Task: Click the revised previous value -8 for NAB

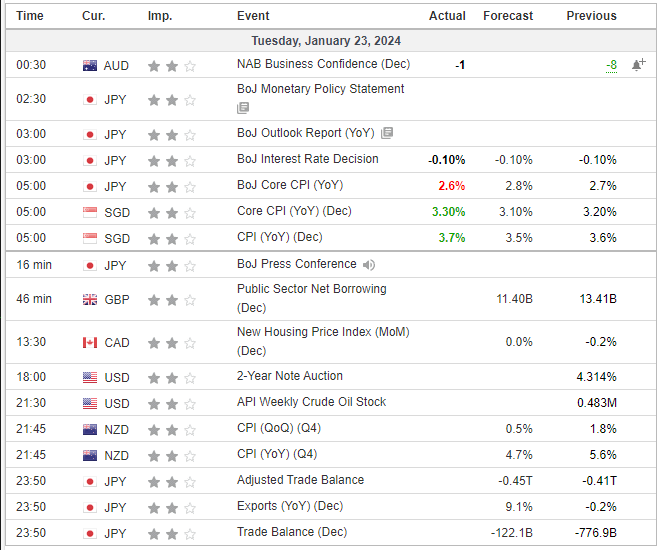Action: pyautogui.click(x=610, y=65)
